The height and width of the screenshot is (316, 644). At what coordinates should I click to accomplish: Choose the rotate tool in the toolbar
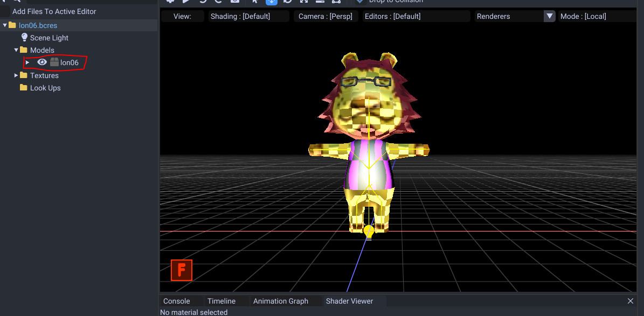click(288, 2)
